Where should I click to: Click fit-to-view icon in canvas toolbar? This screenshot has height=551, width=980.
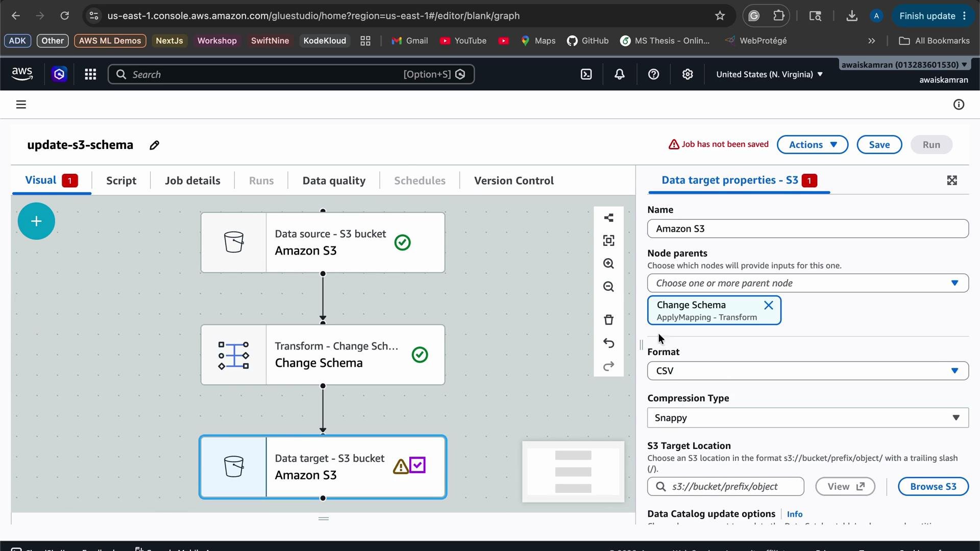coord(608,241)
